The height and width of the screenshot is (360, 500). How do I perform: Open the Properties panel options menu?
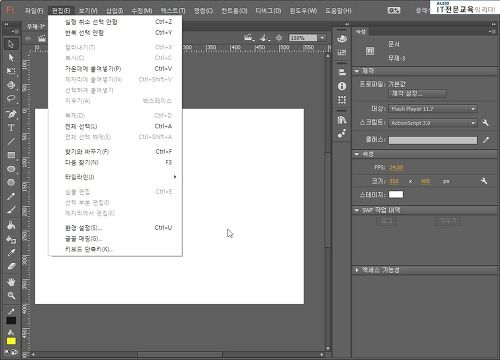(x=492, y=32)
